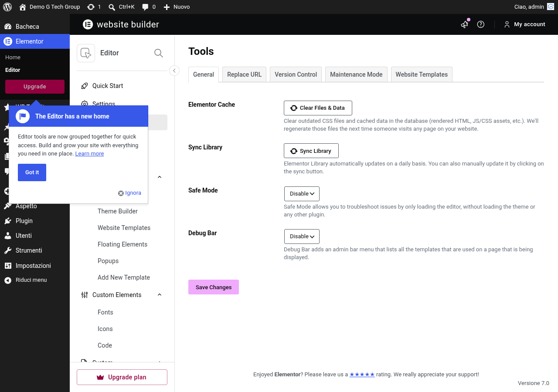This screenshot has width=558, height=392.
Task: Open Fonts
Action: click(x=105, y=312)
